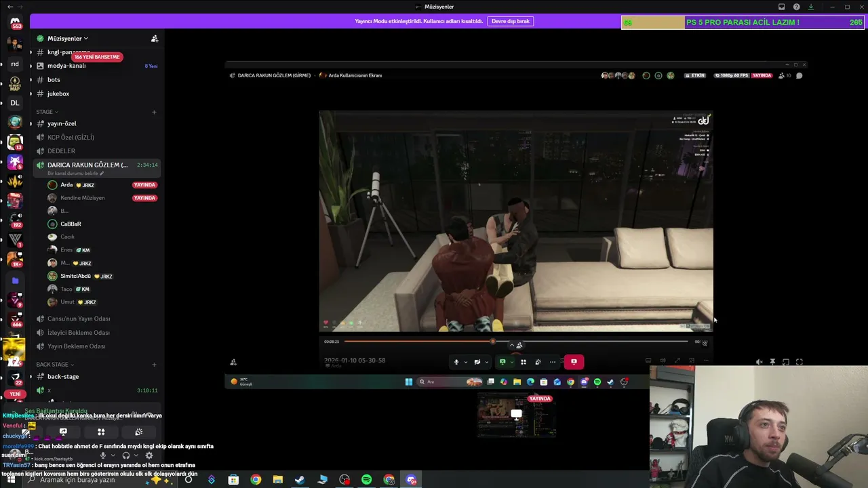Click the red disconnect call button
The image size is (868, 488).
pos(574,362)
